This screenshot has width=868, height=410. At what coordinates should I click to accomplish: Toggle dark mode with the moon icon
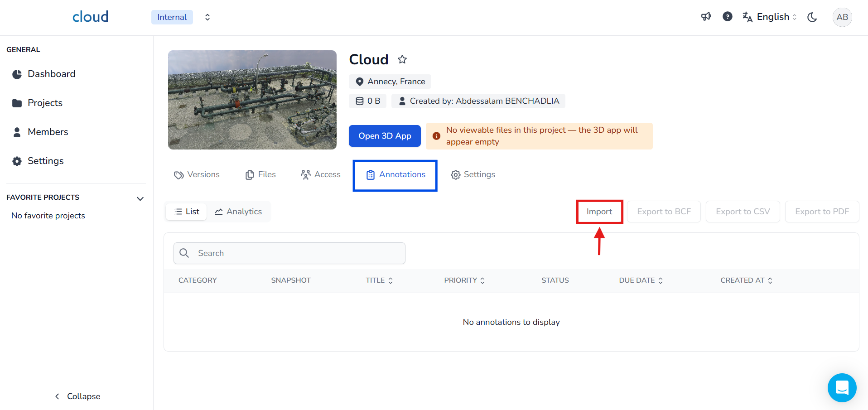pos(812,17)
